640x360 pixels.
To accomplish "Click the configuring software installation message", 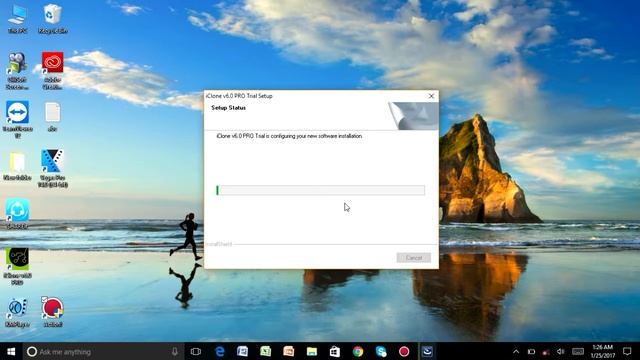I will click(289, 136).
